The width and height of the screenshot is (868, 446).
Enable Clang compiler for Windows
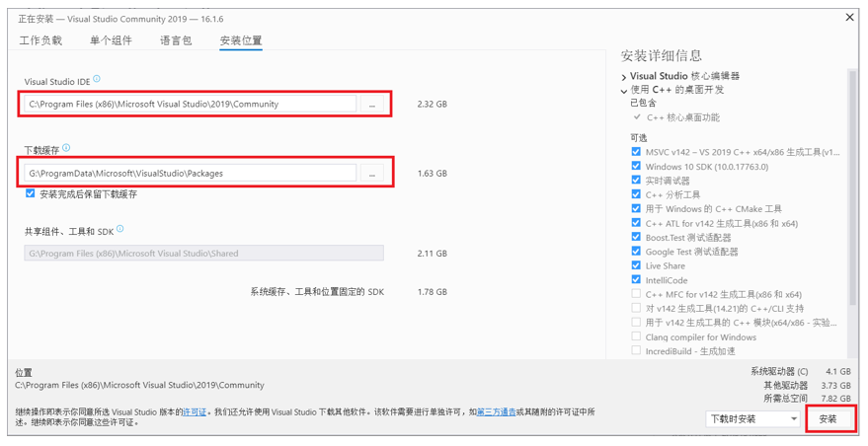(x=636, y=336)
